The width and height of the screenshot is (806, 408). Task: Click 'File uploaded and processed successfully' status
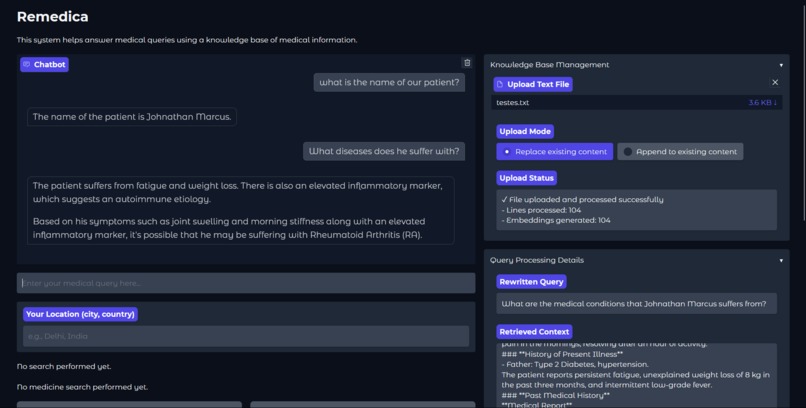pyautogui.click(x=582, y=199)
